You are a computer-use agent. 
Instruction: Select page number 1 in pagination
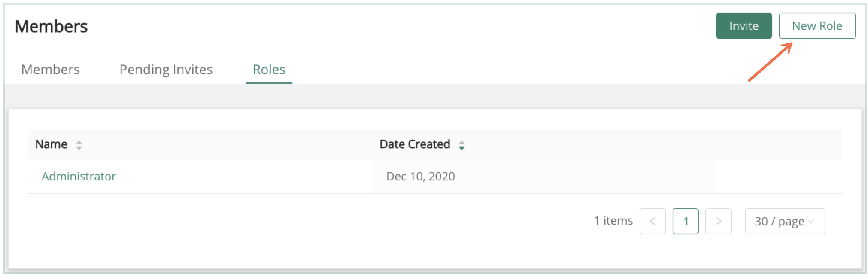685,221
